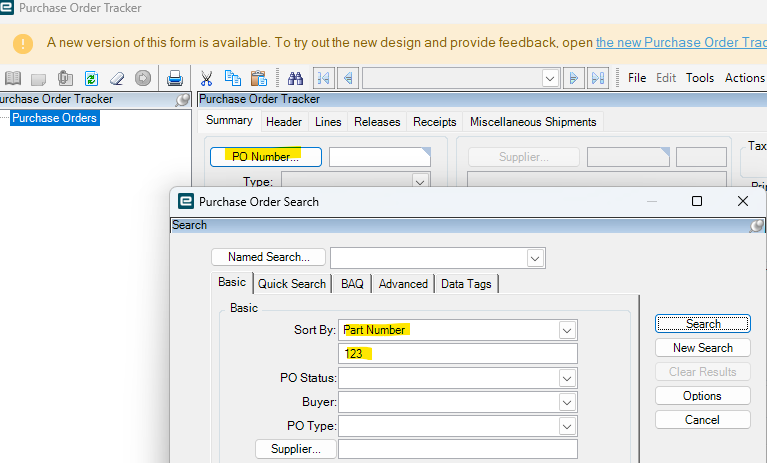767x463 pixels.
Task: Switch to the Header tab
Action: [284, 122]
